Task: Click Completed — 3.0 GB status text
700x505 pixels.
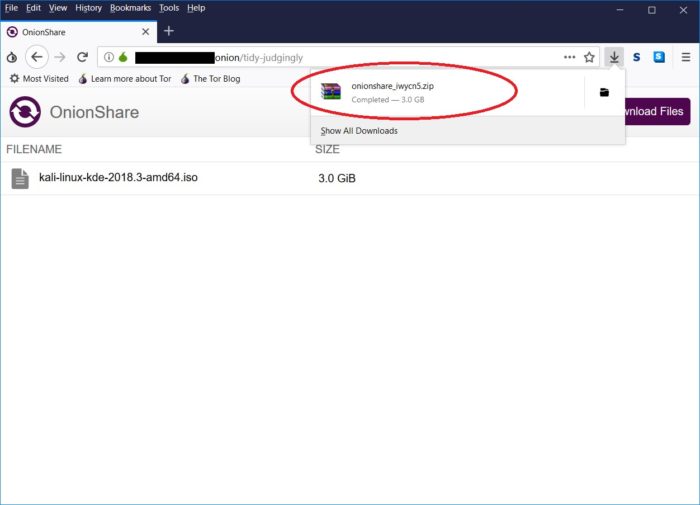Action: point(388,100)
